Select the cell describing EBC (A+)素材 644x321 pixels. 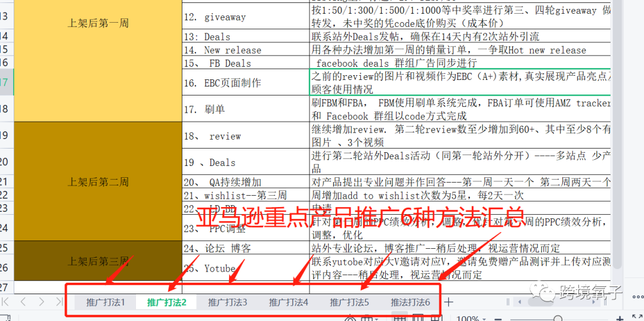[x=460, y=82]
